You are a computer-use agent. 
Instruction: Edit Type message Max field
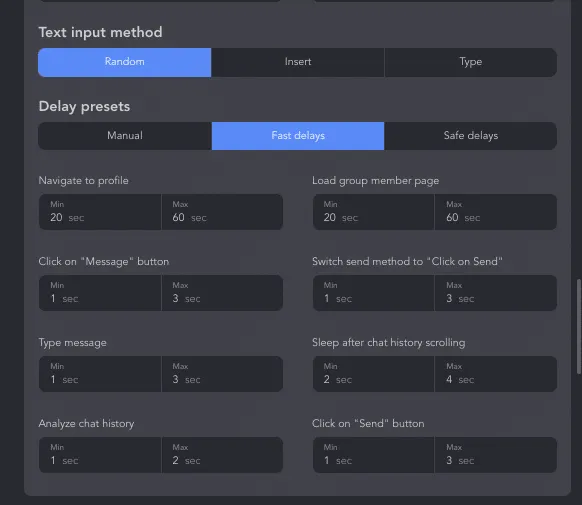222,374
